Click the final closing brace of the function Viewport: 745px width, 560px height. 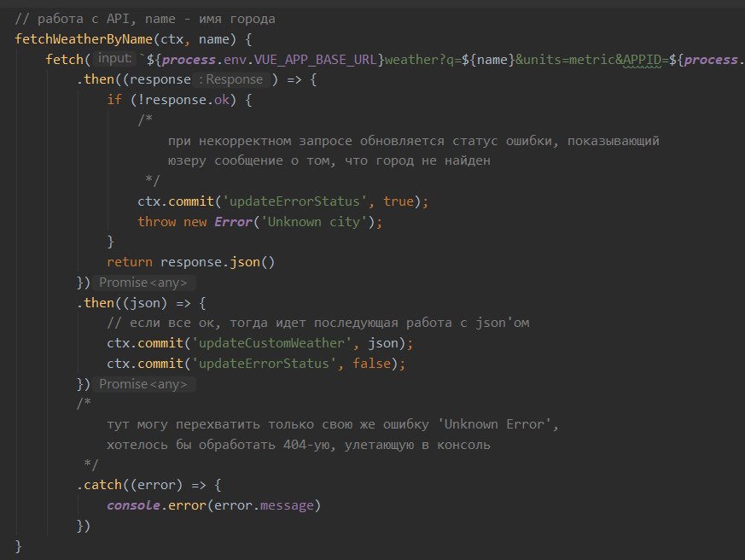[x=18, y=545]
